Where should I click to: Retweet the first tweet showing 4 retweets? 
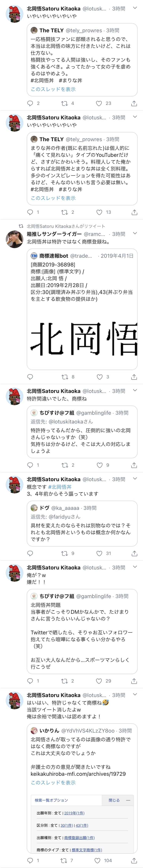64,104
